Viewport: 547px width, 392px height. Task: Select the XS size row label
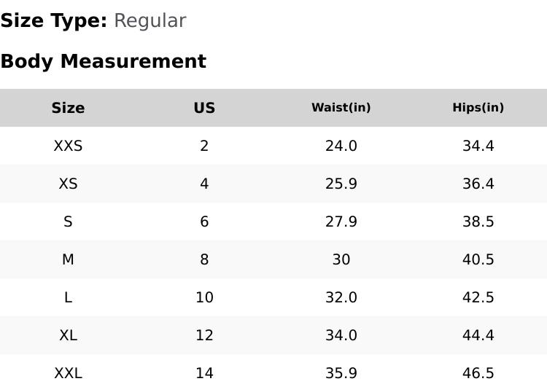tap(68, 184)
